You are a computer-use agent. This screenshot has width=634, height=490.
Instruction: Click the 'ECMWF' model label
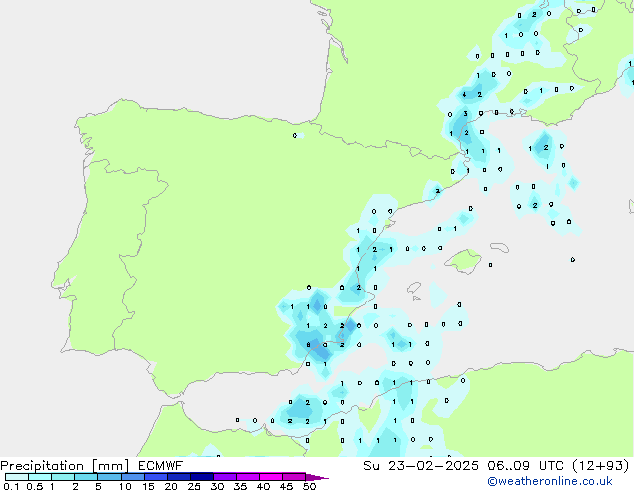(161, 466)
